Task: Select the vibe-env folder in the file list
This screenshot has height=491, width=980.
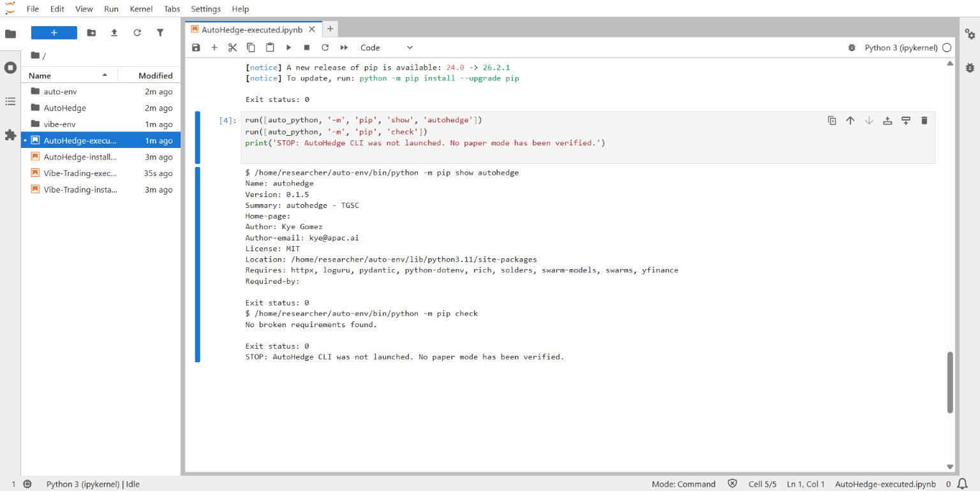Action: click(101, 124)
